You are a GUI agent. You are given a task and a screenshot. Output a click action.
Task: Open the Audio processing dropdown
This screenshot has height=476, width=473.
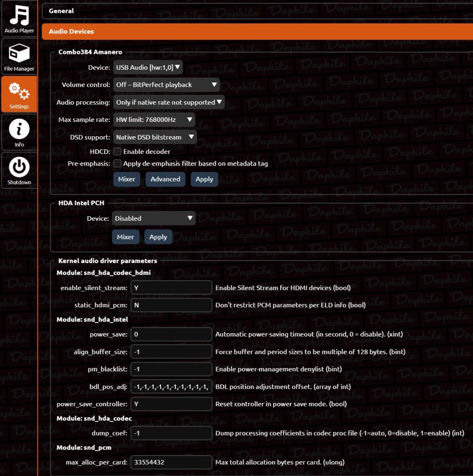tap(169, 102)
